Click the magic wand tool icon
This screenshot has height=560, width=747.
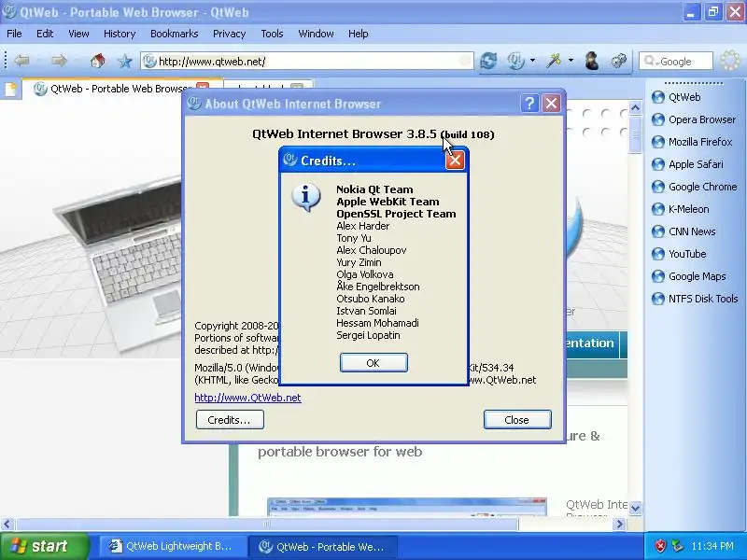pyautogui.click(x=554, y=61)
